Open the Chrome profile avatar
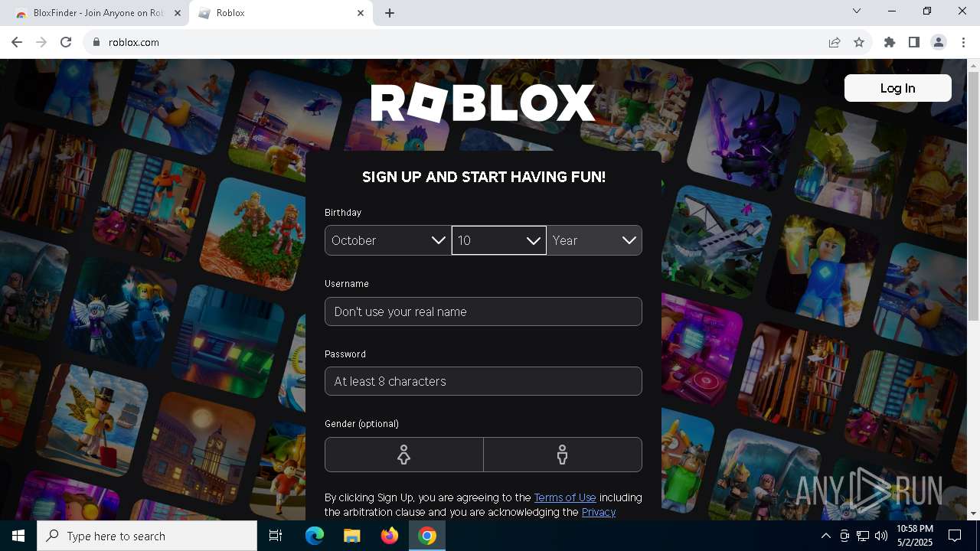 tap(939, 42)
